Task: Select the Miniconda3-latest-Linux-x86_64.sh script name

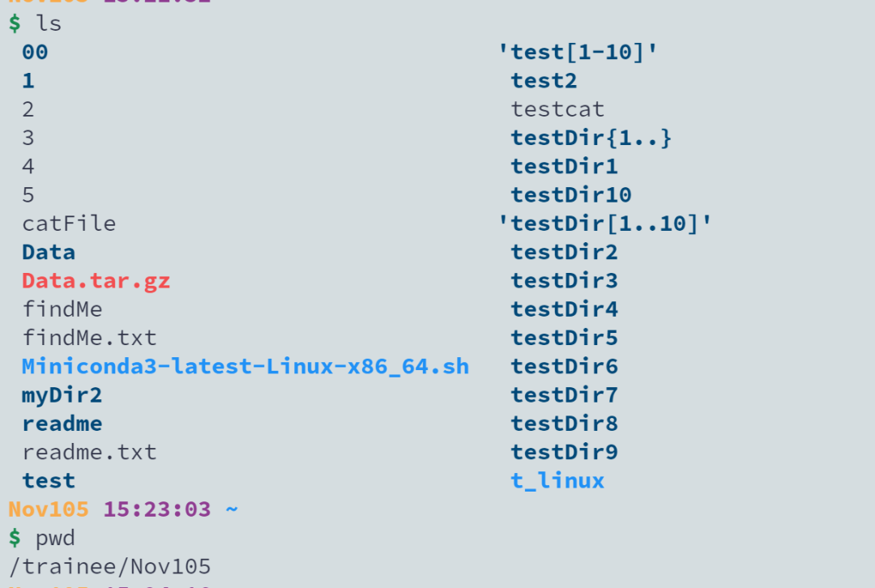Action: (x=245, y=367)
